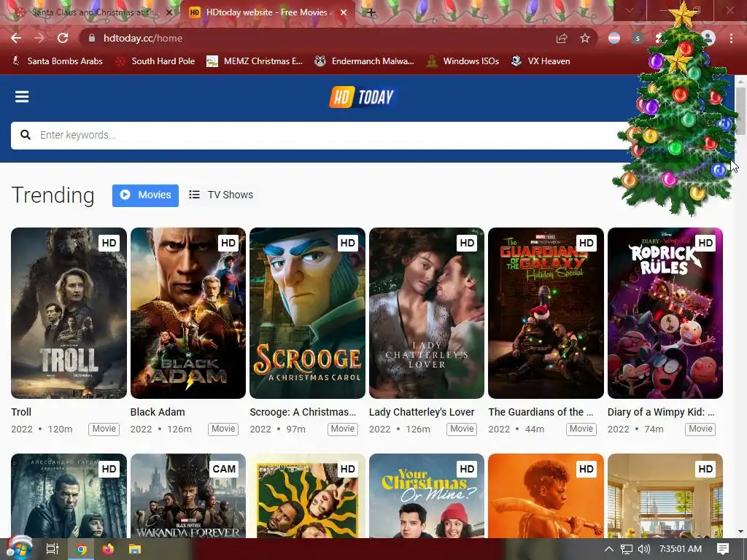This screenshot has width=747, height=560.
Task: Launch Firefox from the taskbar
Action: (108, 549)
